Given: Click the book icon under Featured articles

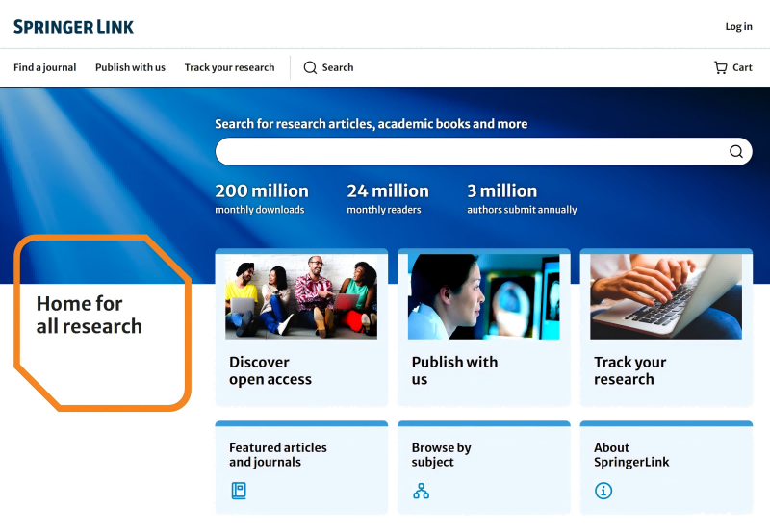Looking at the screenshot, I should tap(239, 491).
